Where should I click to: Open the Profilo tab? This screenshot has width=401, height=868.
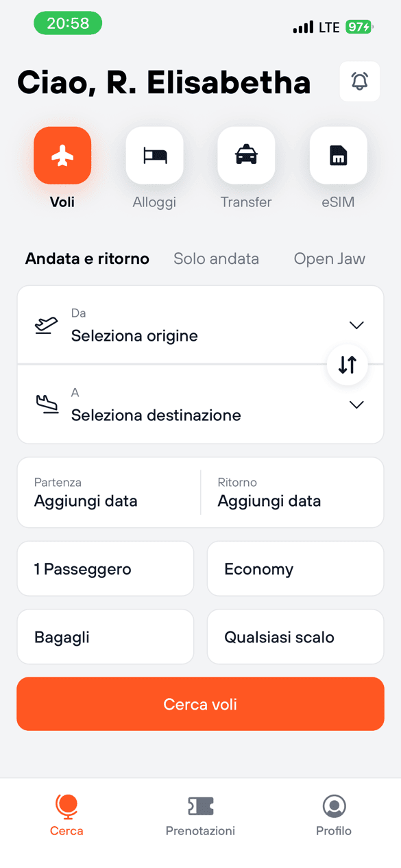334,814
